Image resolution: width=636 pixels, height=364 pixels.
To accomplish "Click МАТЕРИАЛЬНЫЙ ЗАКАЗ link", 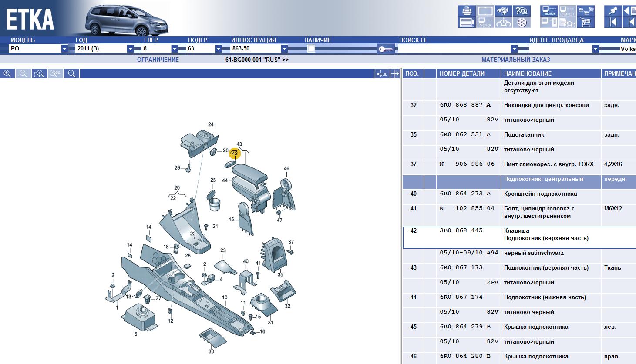I will pyautogui.click(x=515, y=60).
